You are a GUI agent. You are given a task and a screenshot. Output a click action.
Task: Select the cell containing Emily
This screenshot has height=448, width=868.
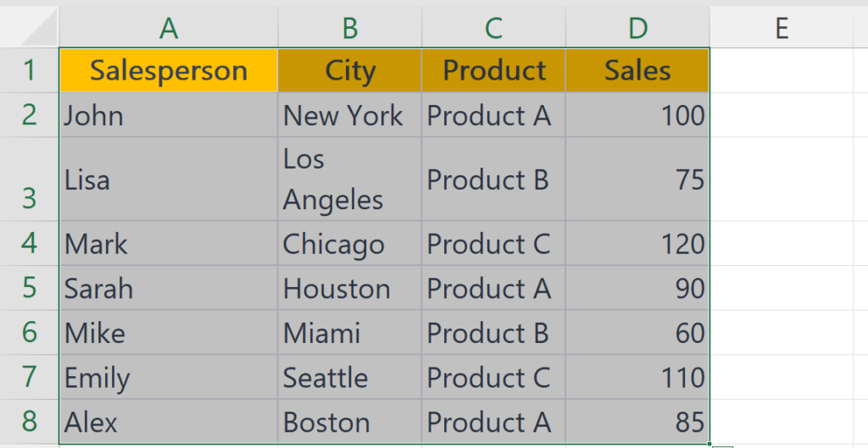coord(169,377)
